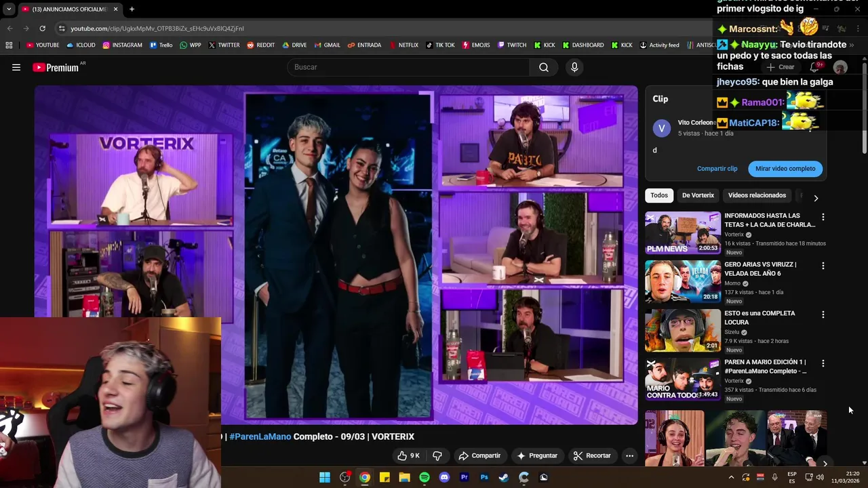
Task: Open a new browser tab
Action: click(132, 9)
